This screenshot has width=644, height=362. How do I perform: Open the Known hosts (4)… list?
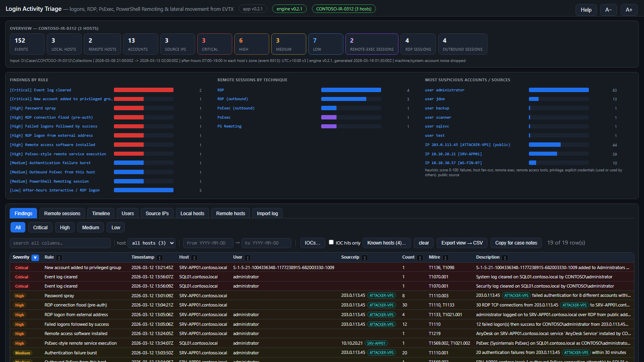[x=386, y=243]
